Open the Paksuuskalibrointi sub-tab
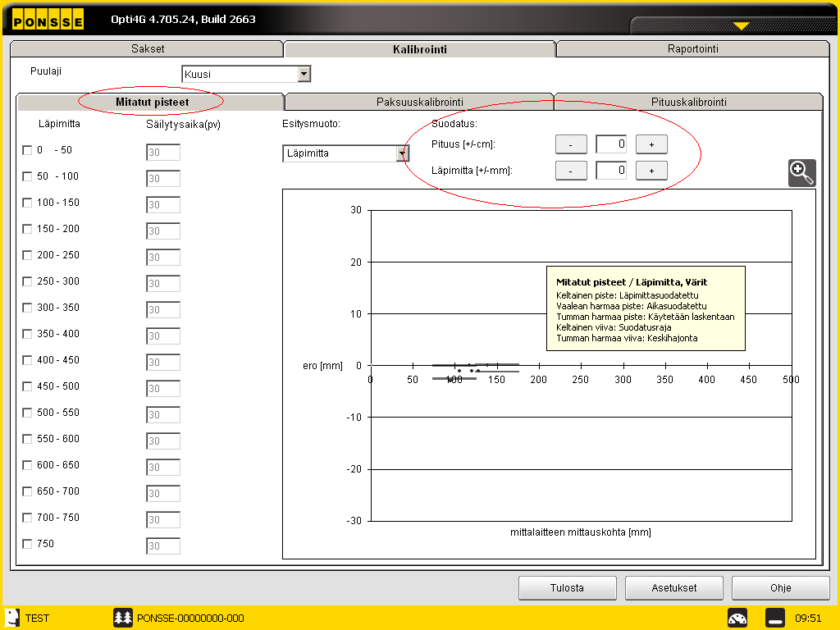The image size is (840, 630). coord(419,102)
